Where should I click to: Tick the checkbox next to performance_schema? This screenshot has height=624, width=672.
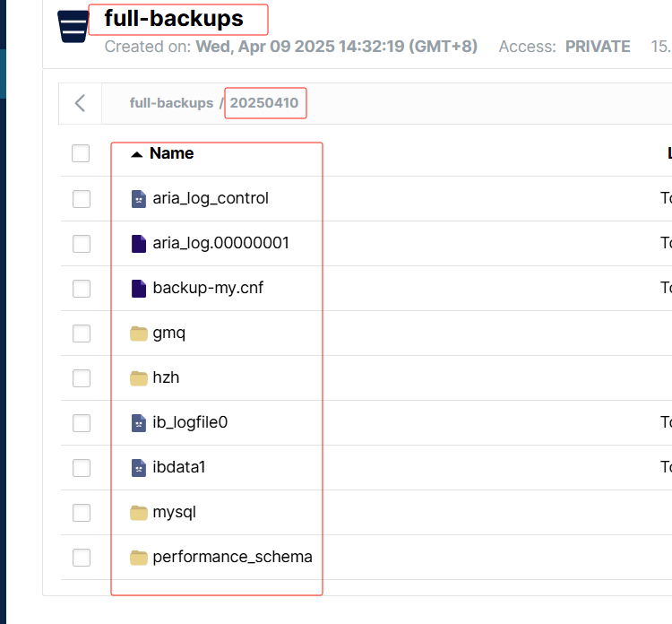click(x=82, y=558)
